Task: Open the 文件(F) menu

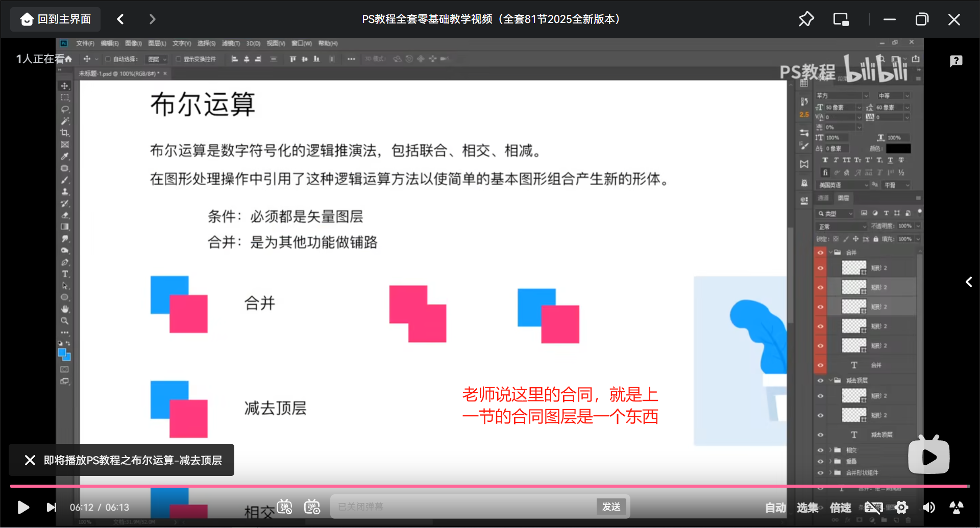Action: pos(85,44)
